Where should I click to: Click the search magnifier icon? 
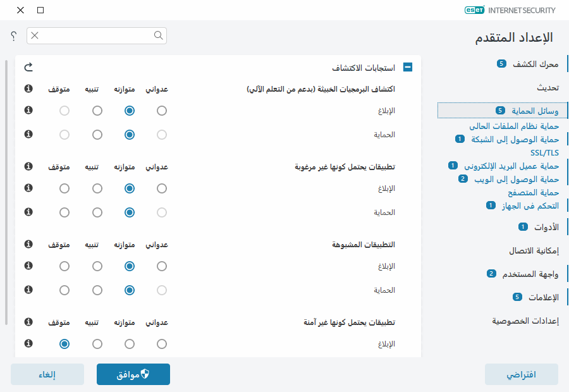click(x=158, y=36)
